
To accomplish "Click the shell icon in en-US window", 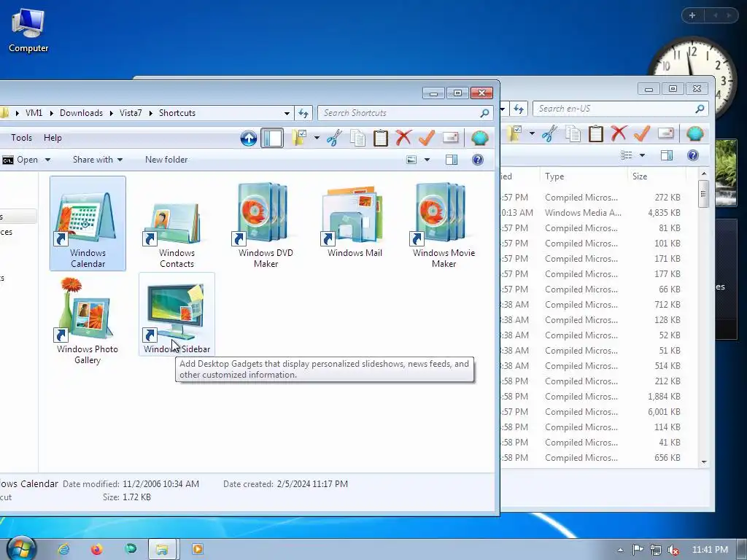I will (x=695, y=133).
